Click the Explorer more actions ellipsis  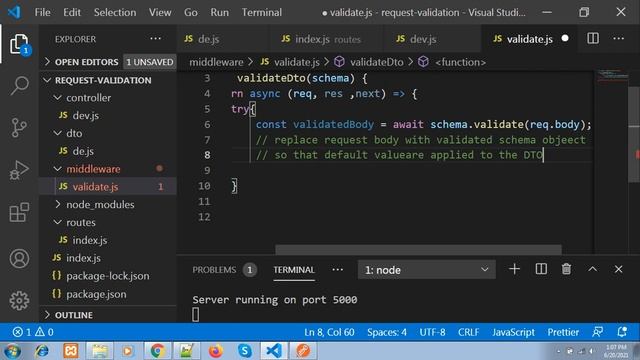(156, 39)
